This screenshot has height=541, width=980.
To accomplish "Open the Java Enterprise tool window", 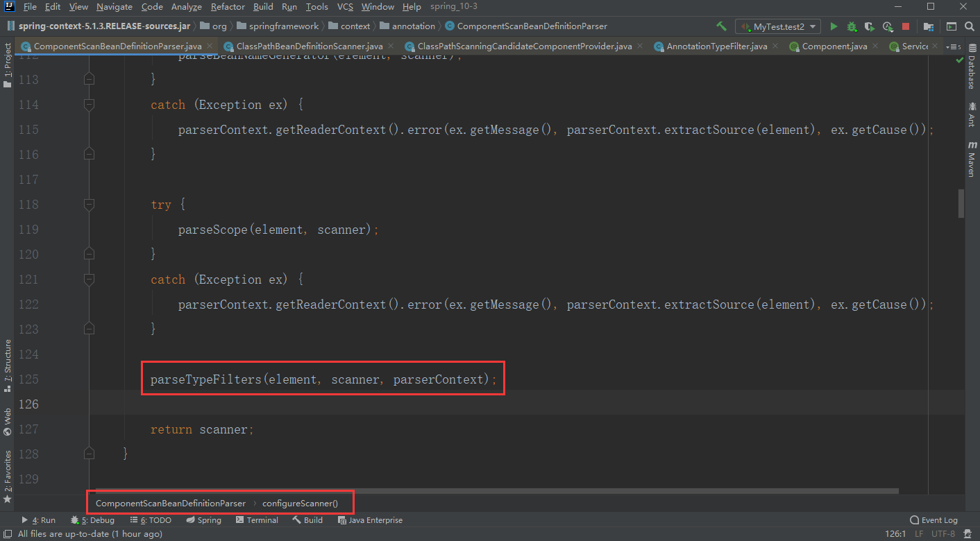I will tap(369, 520).
